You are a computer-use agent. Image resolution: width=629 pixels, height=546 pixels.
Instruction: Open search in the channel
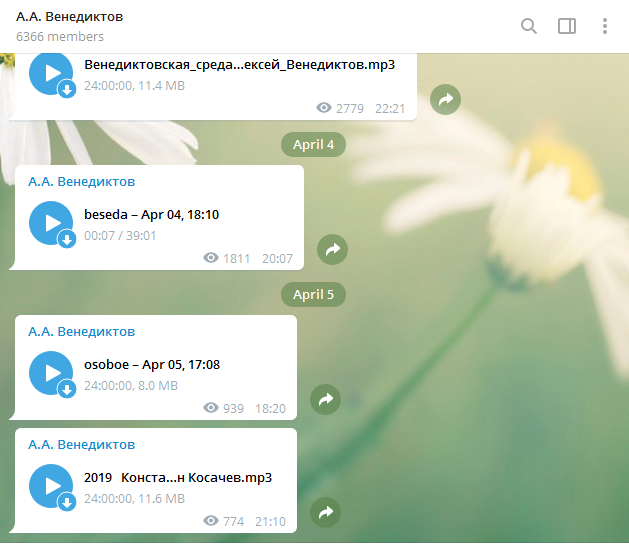[x=529, y=26]
